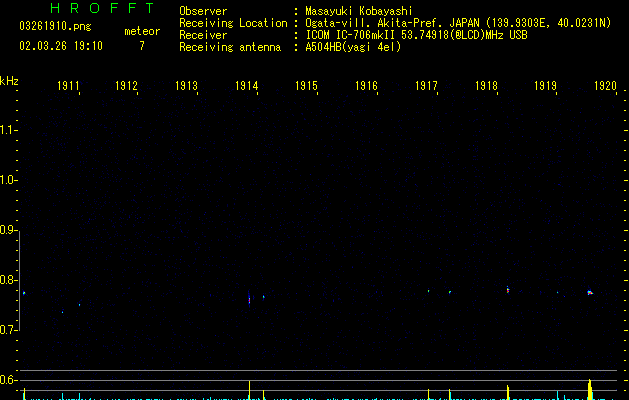Viewport: 629px width, 400px height.
Task: Click the 1918 time axis label
Action: click(486, 86)
